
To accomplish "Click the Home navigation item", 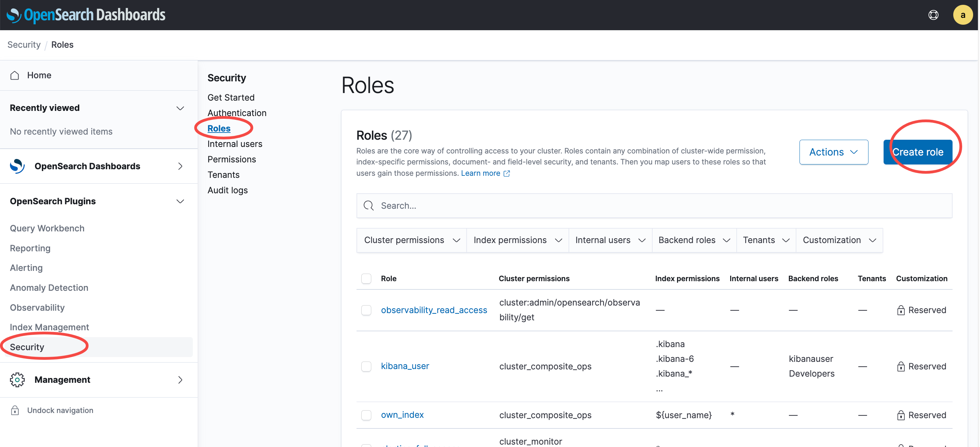I will (39, 75).
